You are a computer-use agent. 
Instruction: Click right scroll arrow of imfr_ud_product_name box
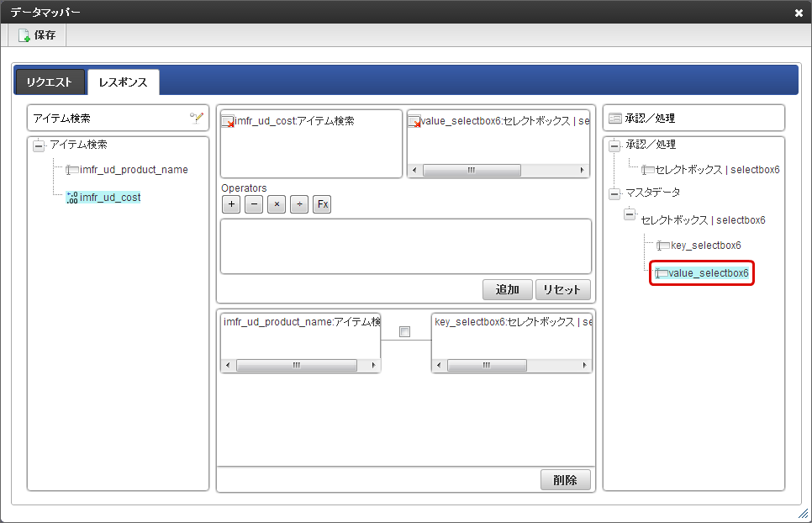(373, 366)
